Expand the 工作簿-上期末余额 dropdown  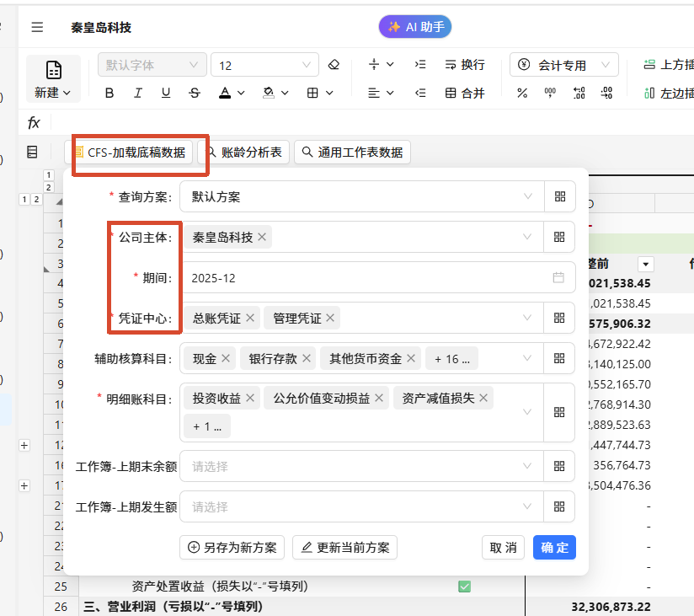pos(362,466)
